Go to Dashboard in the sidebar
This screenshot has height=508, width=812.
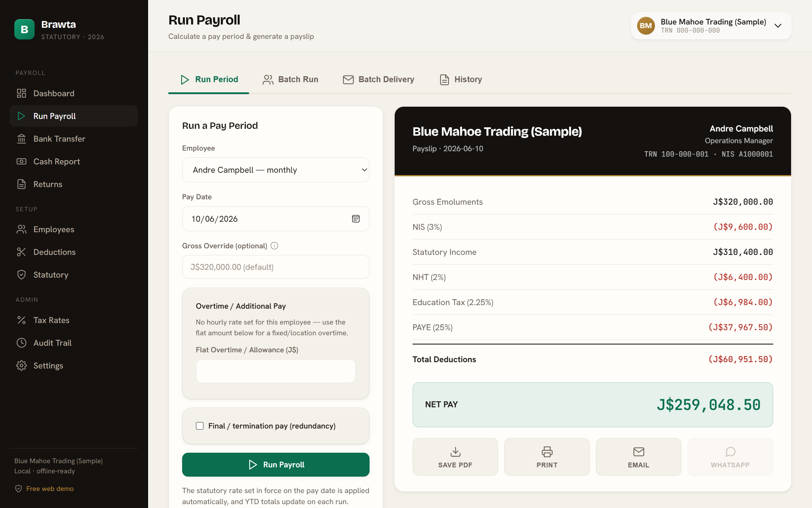[x=73, y=93]
